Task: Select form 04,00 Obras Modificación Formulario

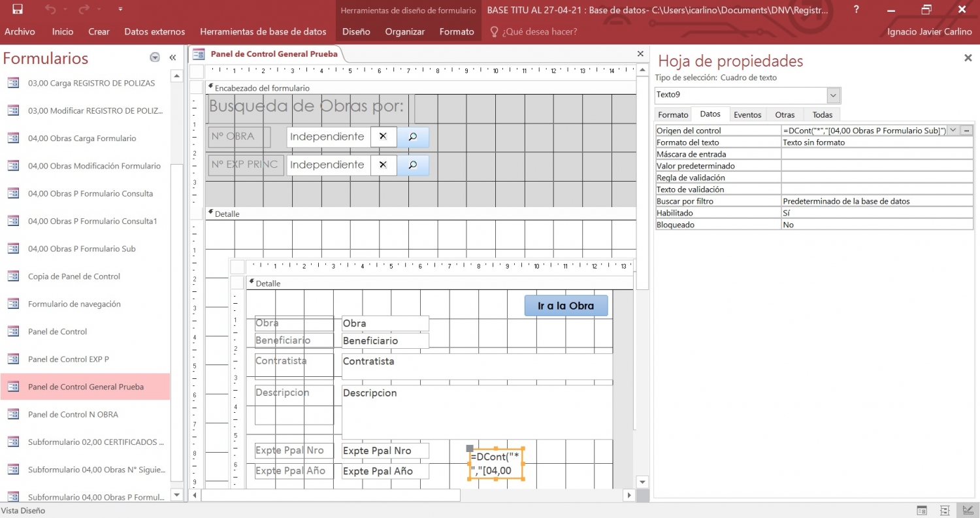Action: pos(85,166)
